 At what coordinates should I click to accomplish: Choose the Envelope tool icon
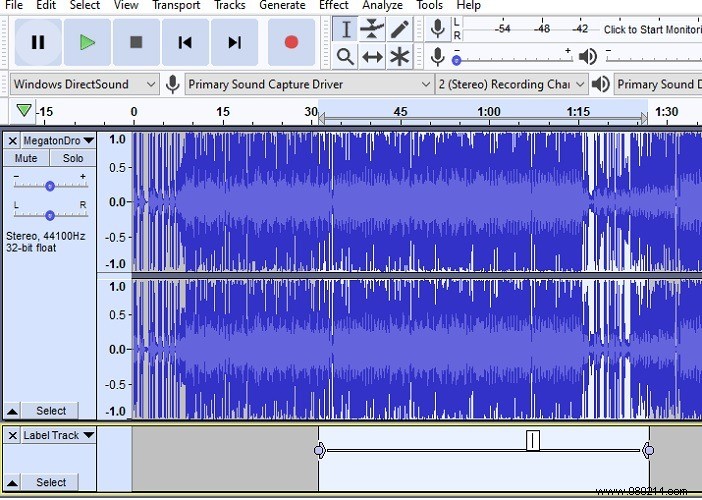[372, 30]
